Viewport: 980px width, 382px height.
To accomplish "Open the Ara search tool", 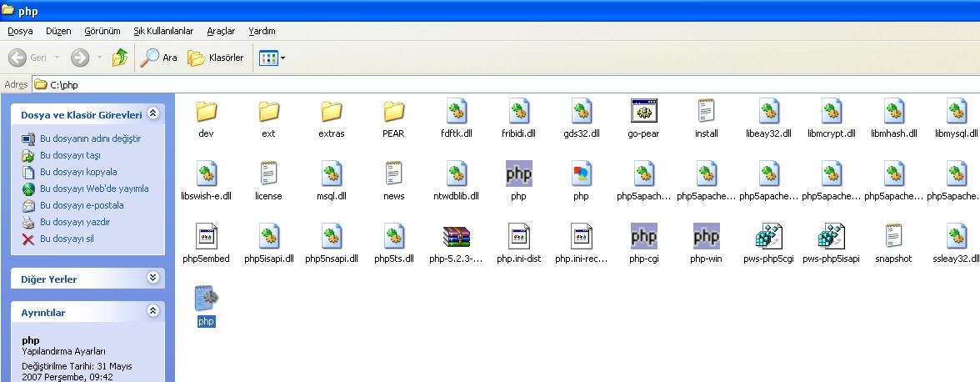I will coord(159,58).
